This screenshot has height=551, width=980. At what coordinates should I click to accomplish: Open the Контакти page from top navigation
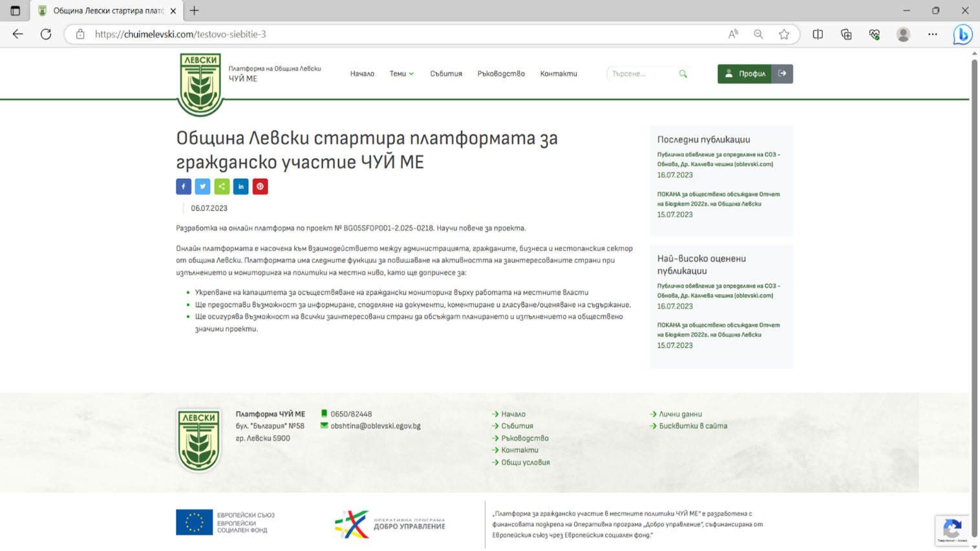(559, 74)
